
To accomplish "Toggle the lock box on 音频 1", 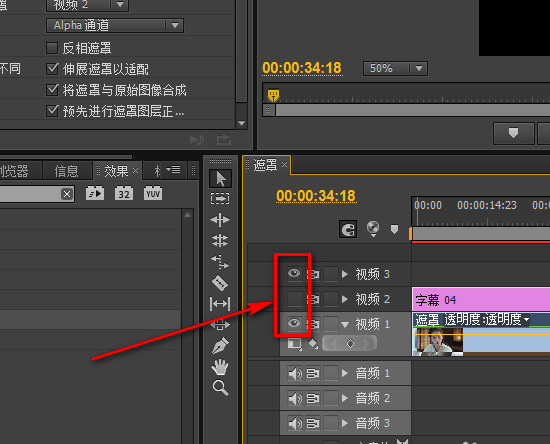I will 330,373.
